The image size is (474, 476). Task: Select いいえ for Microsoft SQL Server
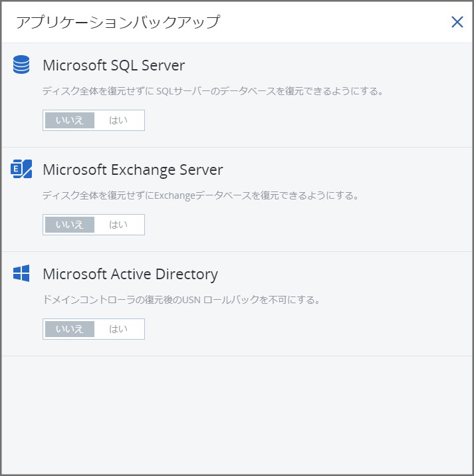tap(70, 120)
